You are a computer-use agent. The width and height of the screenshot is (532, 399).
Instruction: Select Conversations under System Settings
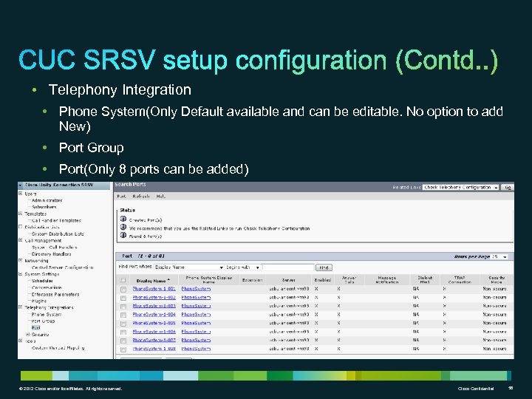[x=47, y=287]
